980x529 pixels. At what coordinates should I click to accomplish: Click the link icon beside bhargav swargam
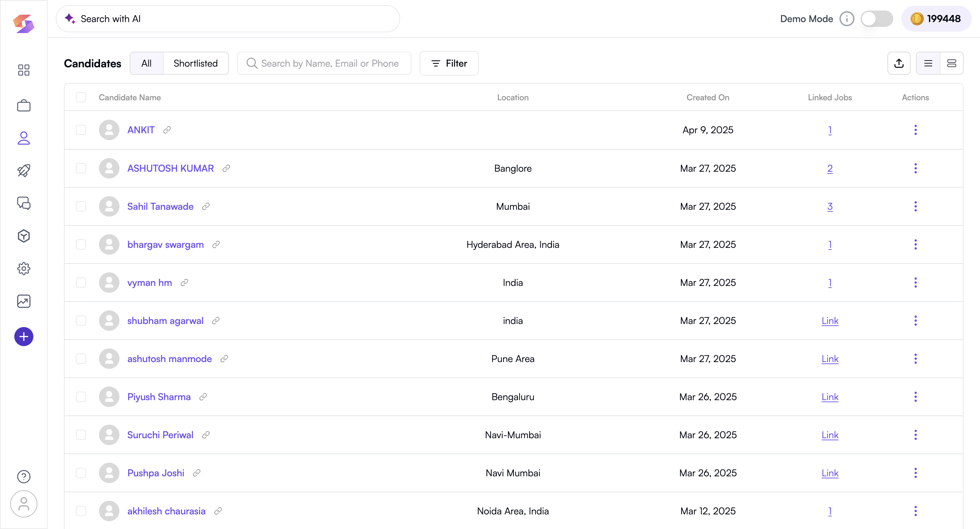pos(216,244)
